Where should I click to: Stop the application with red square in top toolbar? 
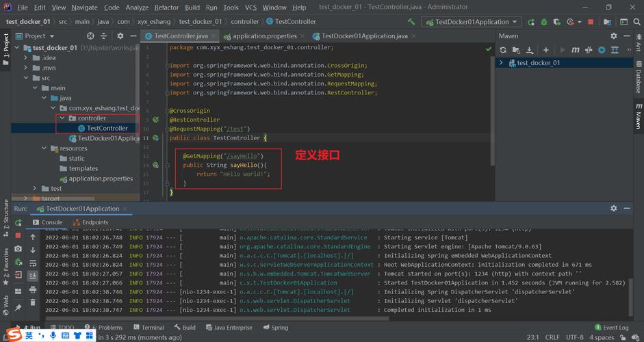coord(591,22)
